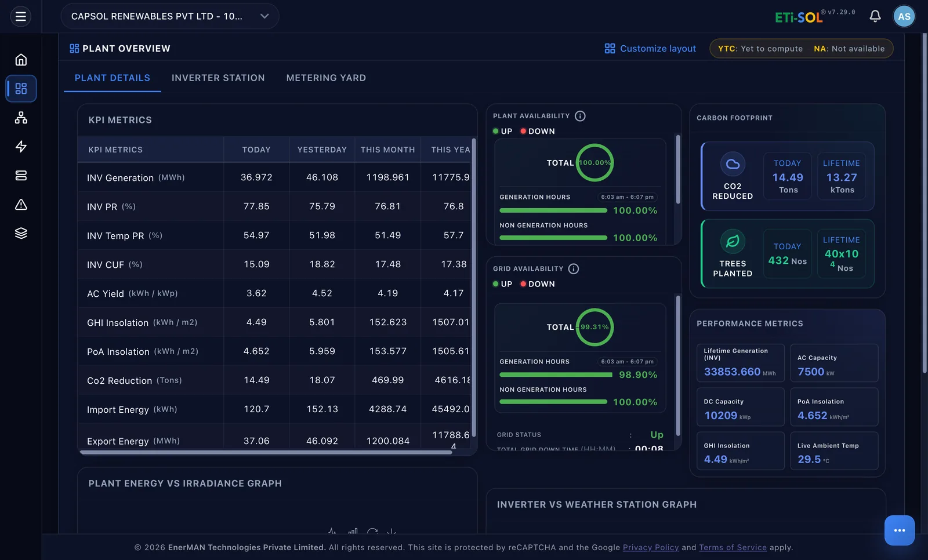
Task: Click Plant Availability panel scrollbar
Action: tap(678, 169)
